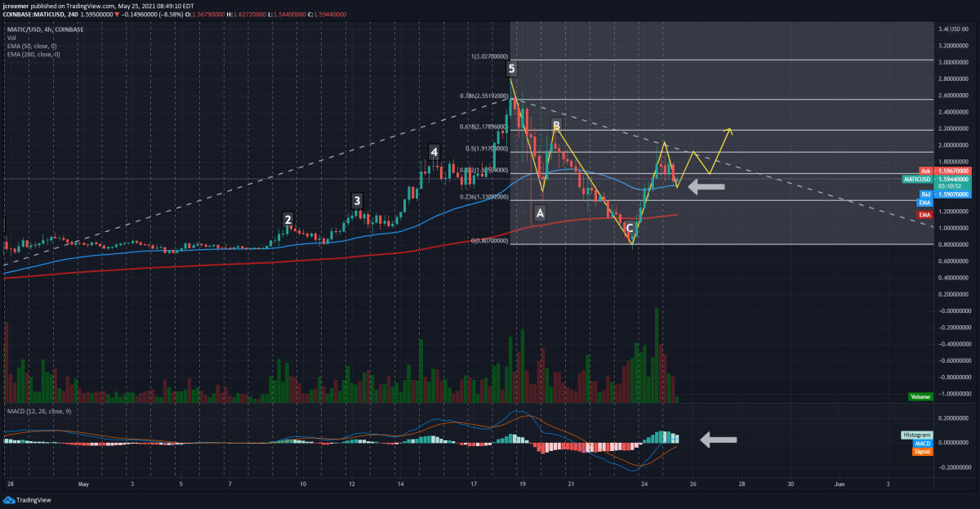Click the gray arrow beside MACD histogram
Viewport: 980px width, 509px height.
click(x=719, y=440)
